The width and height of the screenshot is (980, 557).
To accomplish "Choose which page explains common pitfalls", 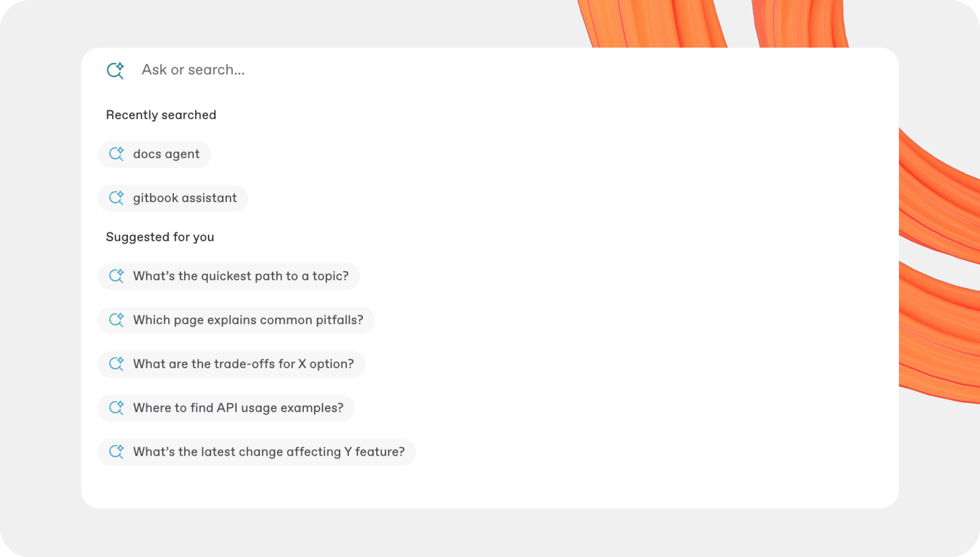I will pos(248,320).
